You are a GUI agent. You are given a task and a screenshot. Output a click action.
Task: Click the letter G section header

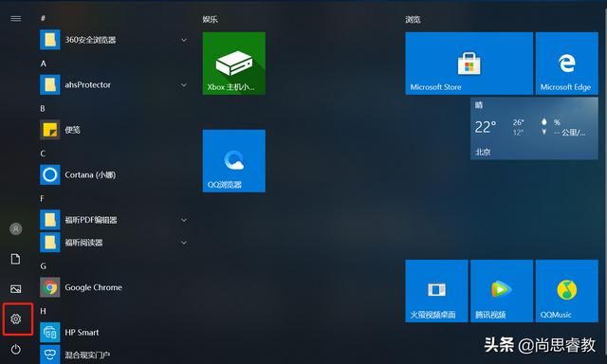pyautogui.click(x=43, y=266)
